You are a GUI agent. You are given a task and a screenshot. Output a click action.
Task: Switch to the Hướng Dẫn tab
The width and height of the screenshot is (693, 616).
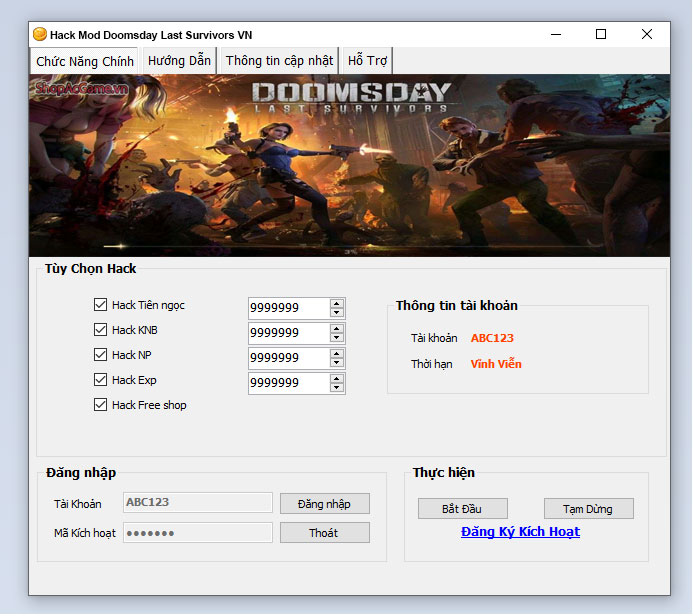179,60
